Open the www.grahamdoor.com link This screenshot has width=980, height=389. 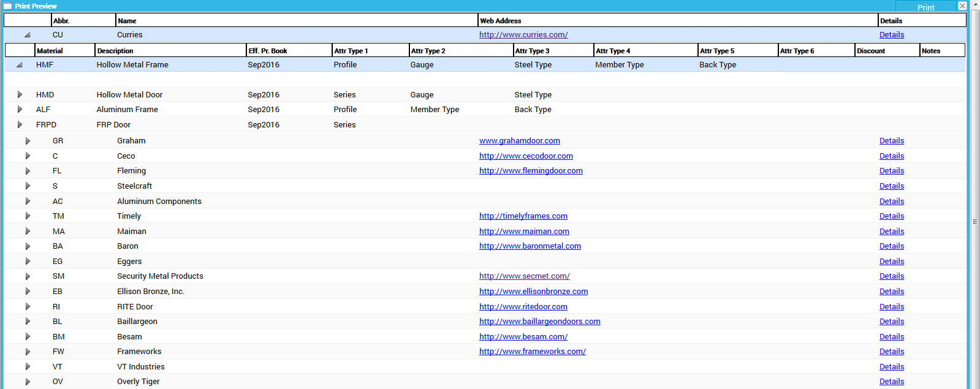click(519, 141)
